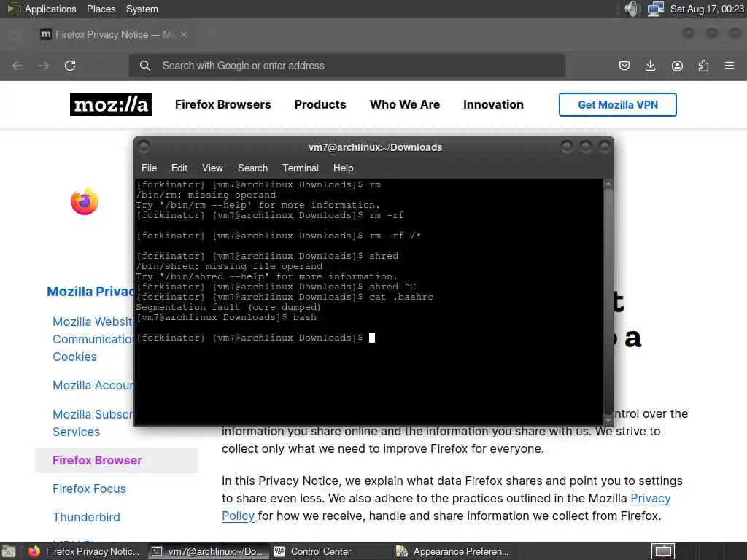This screenshot has width=747, height=560.
Task: Click the Get Mozilla VPN button
Action: 617,105
